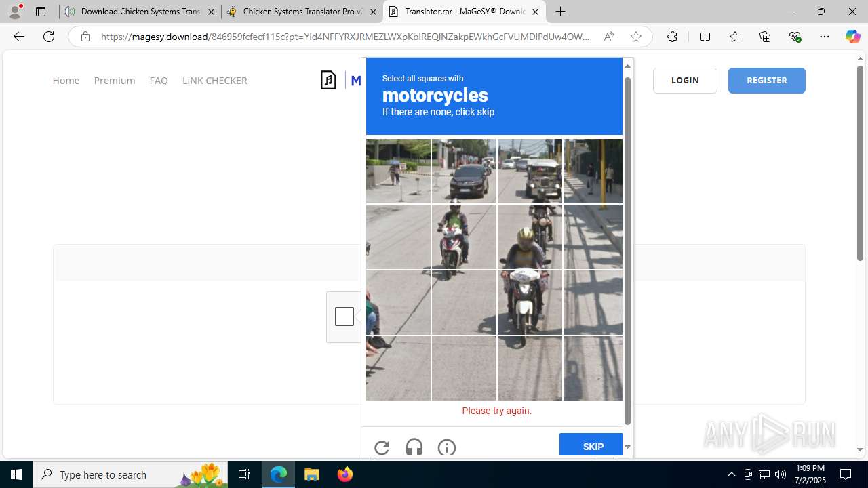Open the Premium navigation link
Viewport: 868px width, 488px height.
115,81
